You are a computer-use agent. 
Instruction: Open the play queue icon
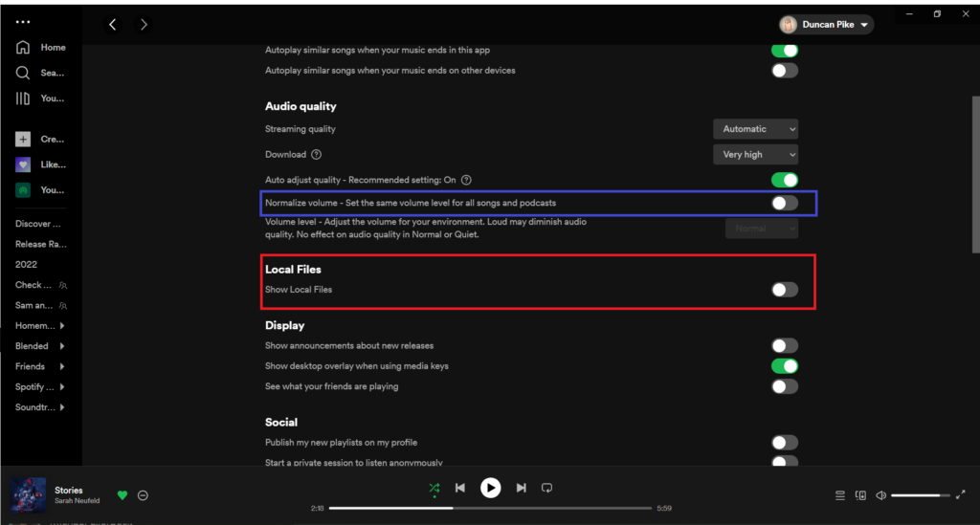(840, 495)
